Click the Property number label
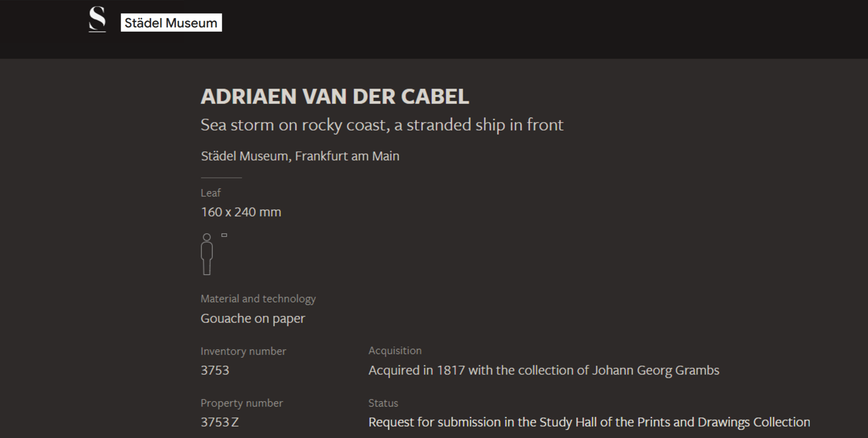Image resolution: width=868 pixels, height=438 pixels. tap(241, 403)
